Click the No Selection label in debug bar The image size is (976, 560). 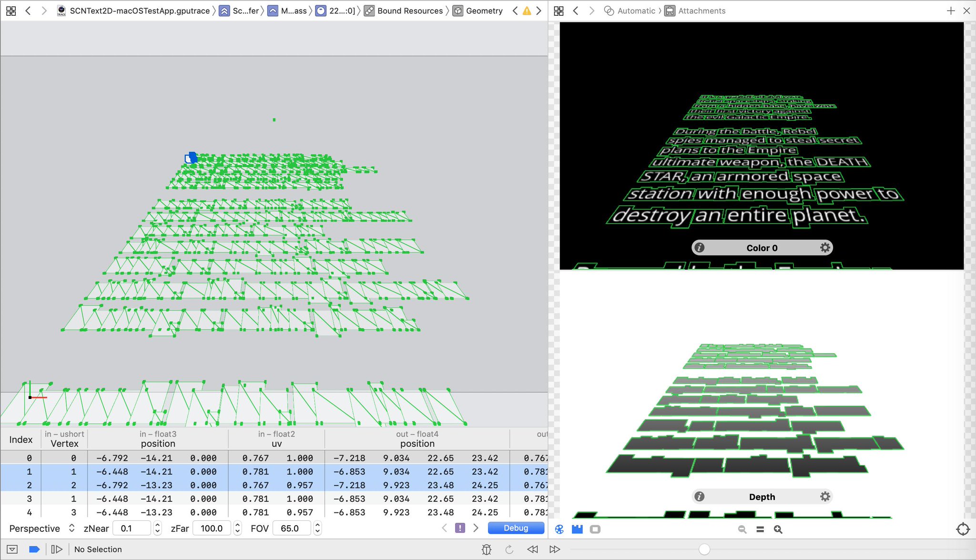click(x=98, y=549)
